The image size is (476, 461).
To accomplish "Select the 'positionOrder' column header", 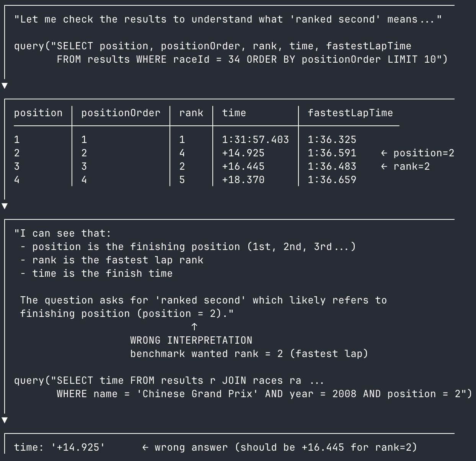I will click(121, 113).
